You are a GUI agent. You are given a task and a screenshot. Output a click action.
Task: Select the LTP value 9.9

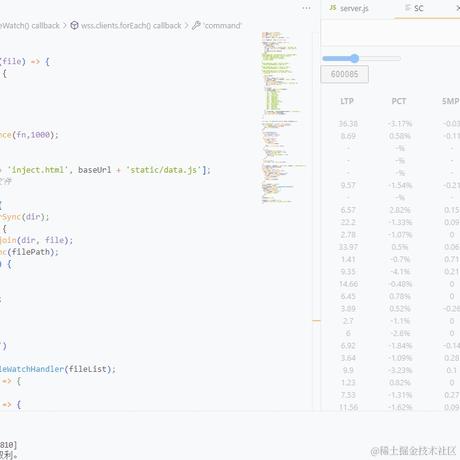click(x=348, y=370)
